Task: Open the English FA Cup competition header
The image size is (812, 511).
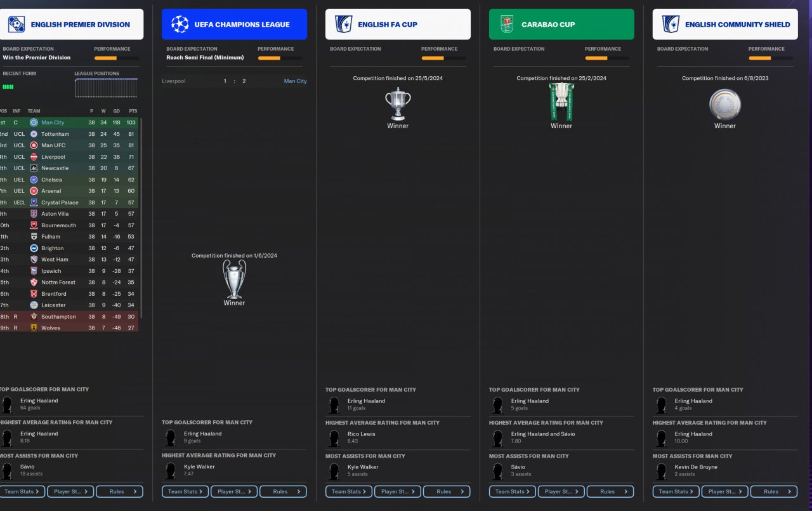Action: click(398, 25)
